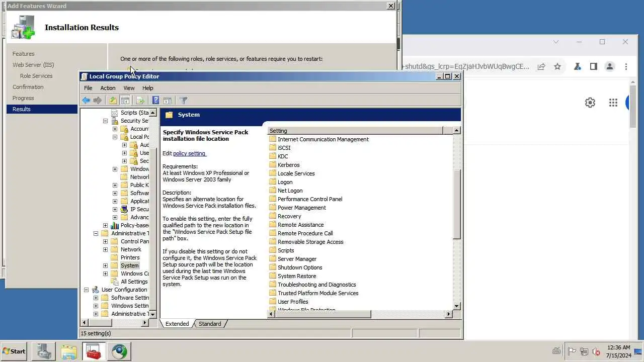644x362 pixels.
Task: Click Internet Communication Management in settings list
Action: [x=323, y=139]
